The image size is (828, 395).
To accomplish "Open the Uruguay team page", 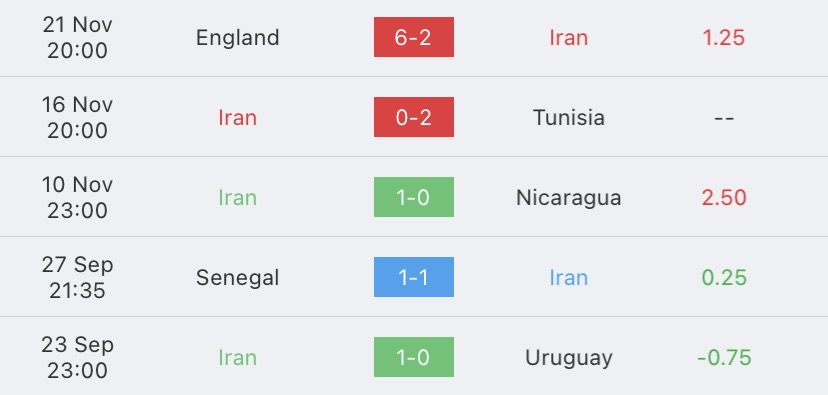I will [569, 358].
